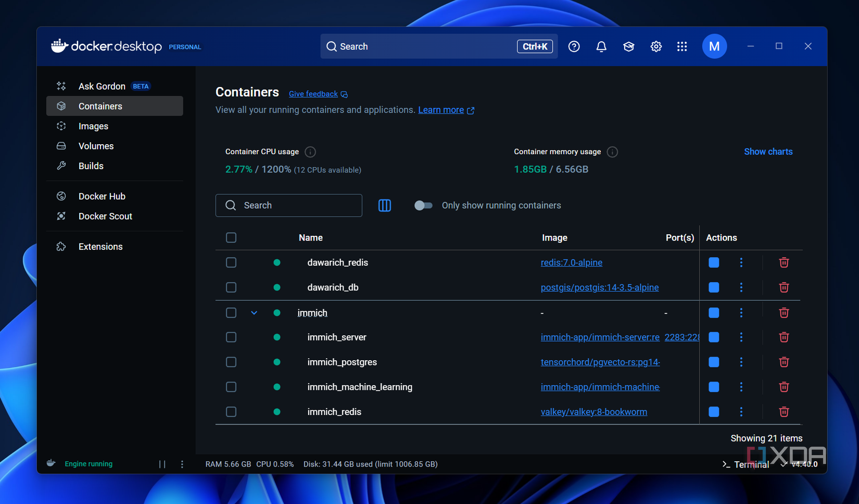Open the redis:7.0-alpine image link
The height and width of the screenshot is (504, 859).
point(571,262)
